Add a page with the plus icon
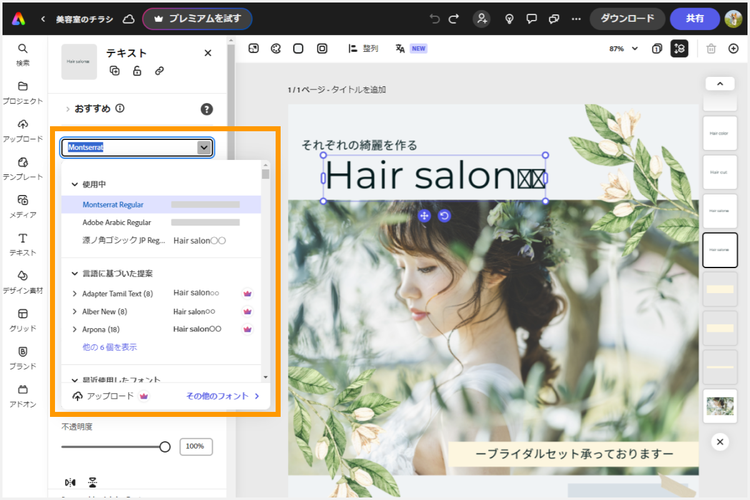Screen dimensions: 750x500 point(733,48)
